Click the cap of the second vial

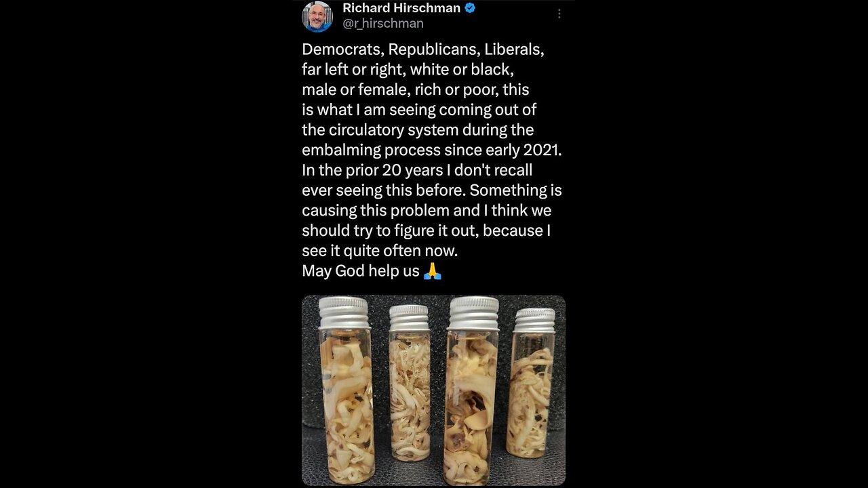pyautogui.click(x=409, y=318)
